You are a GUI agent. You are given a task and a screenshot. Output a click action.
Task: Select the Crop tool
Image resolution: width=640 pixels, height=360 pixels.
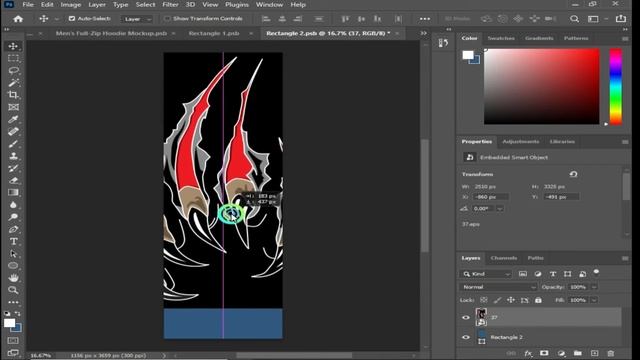click(13, 95)
